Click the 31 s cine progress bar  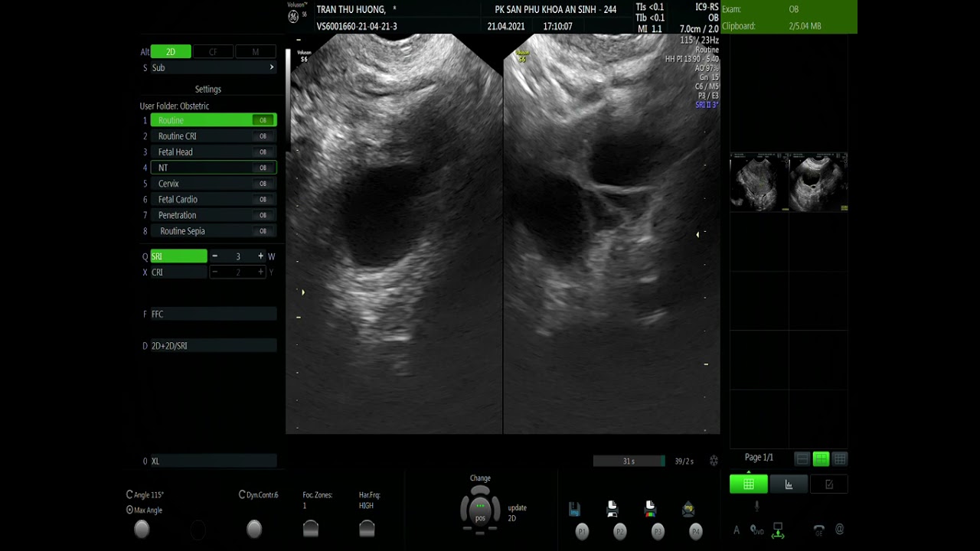[x=629, y=461]
